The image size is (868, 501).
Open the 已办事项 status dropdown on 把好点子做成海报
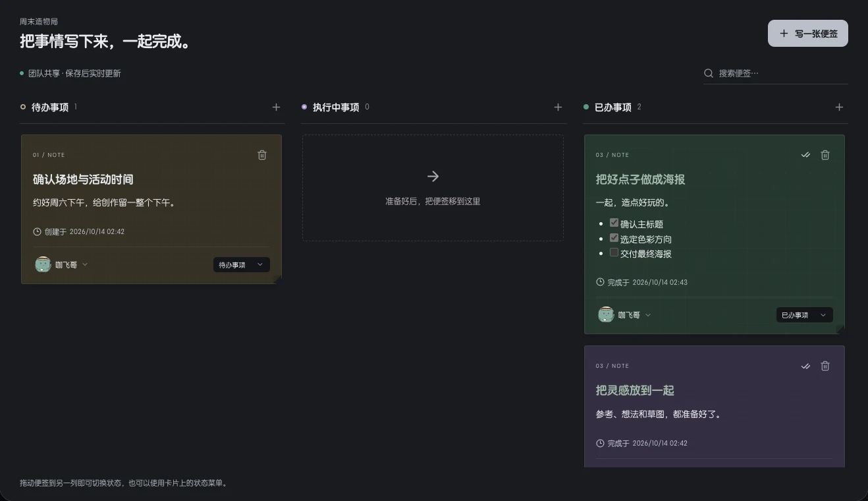coord(804,315)
